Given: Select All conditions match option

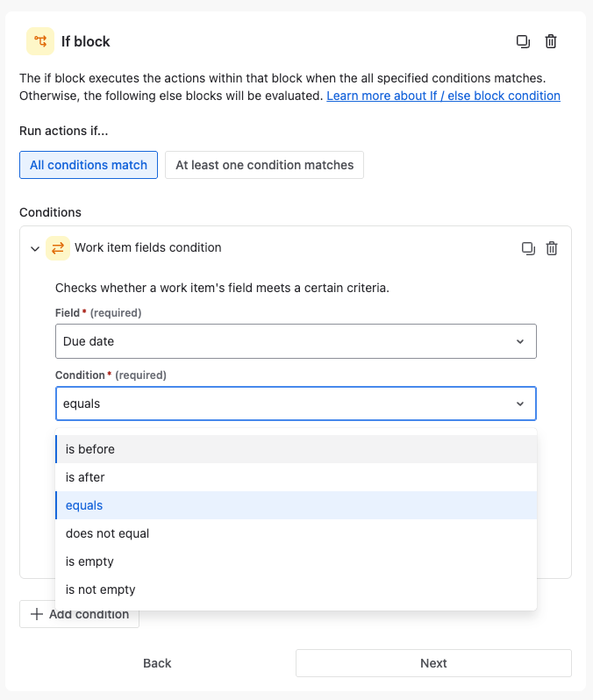Looking at the screenshot, I should (x=89, y=165).
